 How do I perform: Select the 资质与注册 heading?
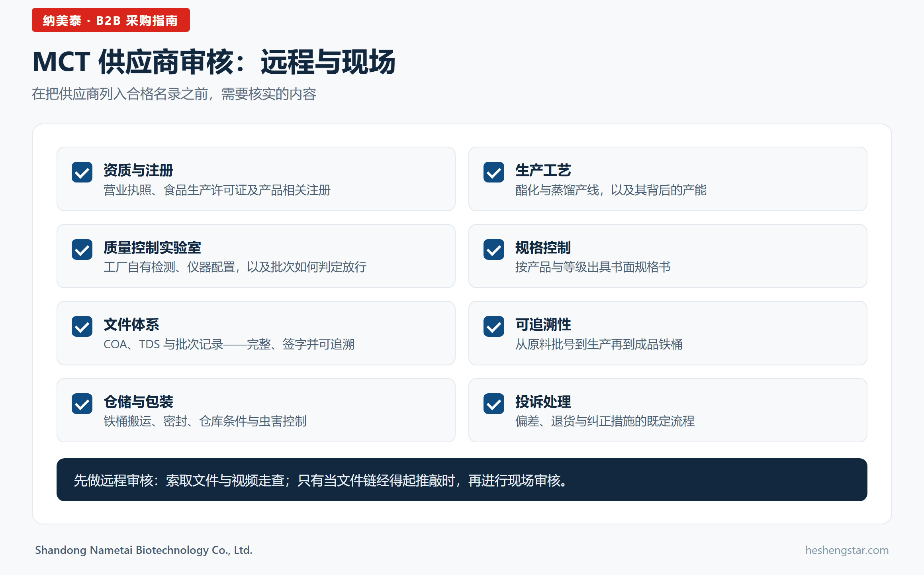coord(138,170)
